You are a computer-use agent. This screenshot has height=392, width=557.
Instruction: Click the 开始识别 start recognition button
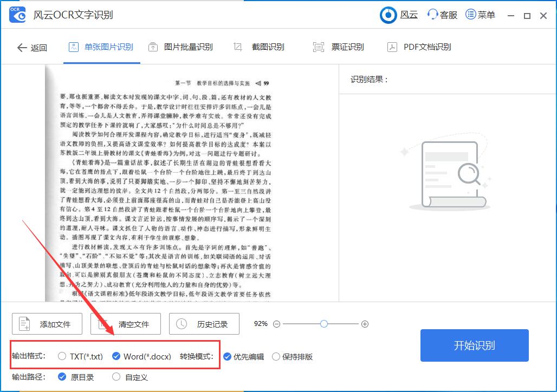[x=474, y=345]
